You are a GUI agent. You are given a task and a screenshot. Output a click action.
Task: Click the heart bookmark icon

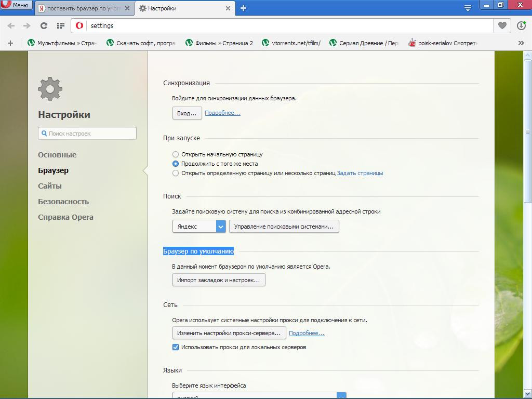tap(502, 25)
